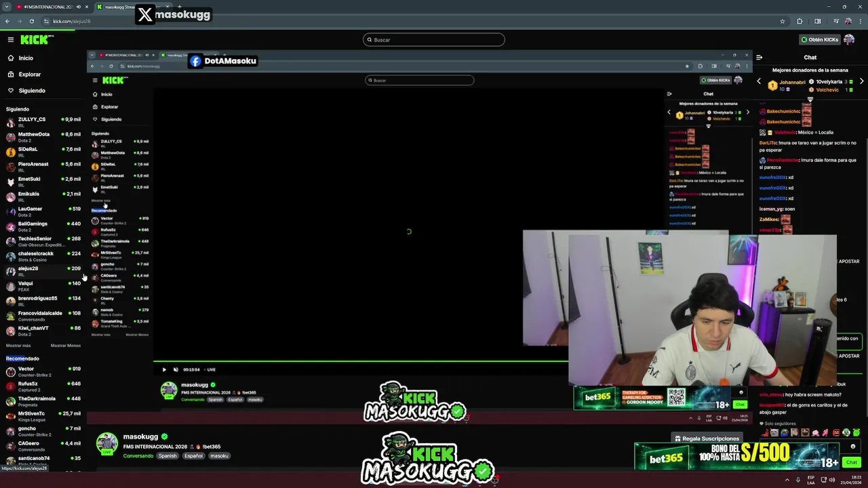Open EmetSuki channel in sidebar

coord(43,182)
